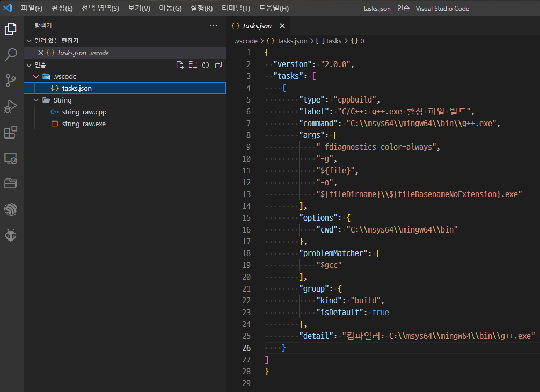The height and width of the screenshot is (392, 540).
Task: Switch to the tasks.json editor tab
Action: [257, 26]
